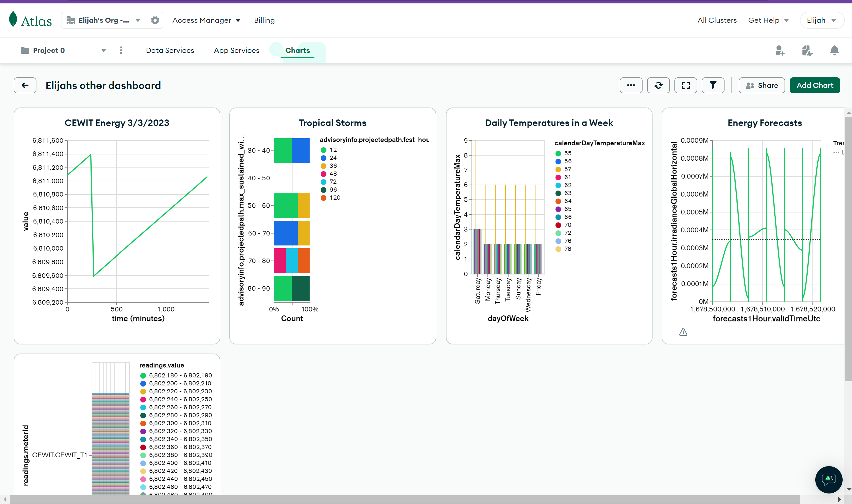Click the project activity feed icon
The height and width of the screenshot is (504, 852).
tap(807, 51)
